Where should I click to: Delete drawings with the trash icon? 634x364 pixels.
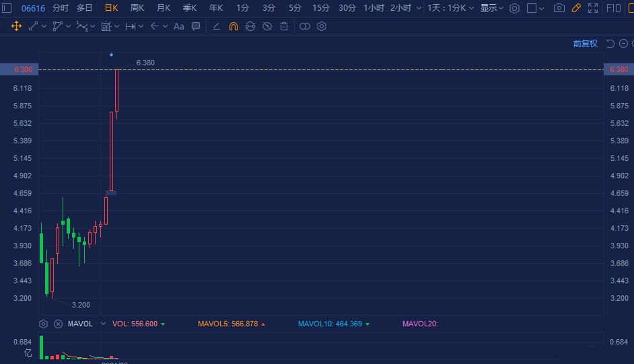pos(284,26)
